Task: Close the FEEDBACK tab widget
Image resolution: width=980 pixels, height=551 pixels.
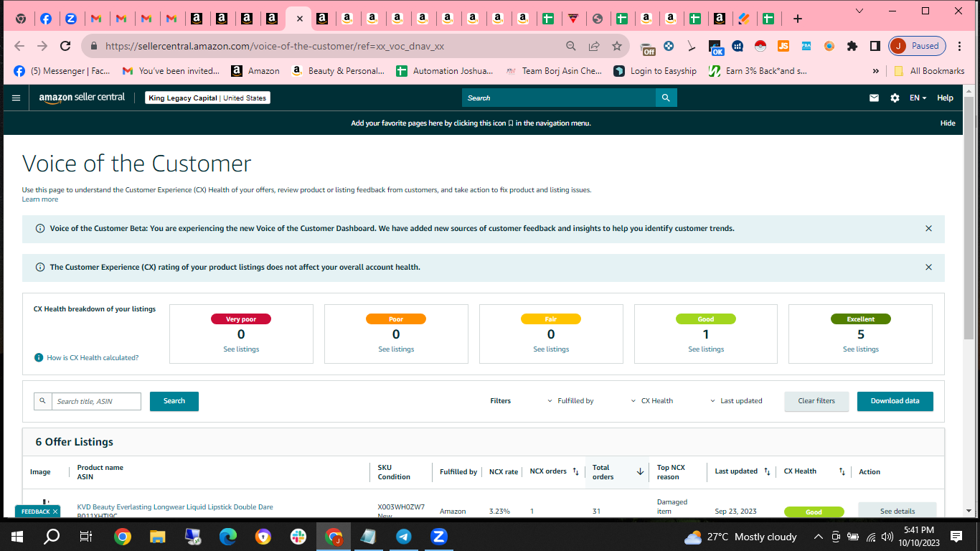Action: [x=55, y=512]
